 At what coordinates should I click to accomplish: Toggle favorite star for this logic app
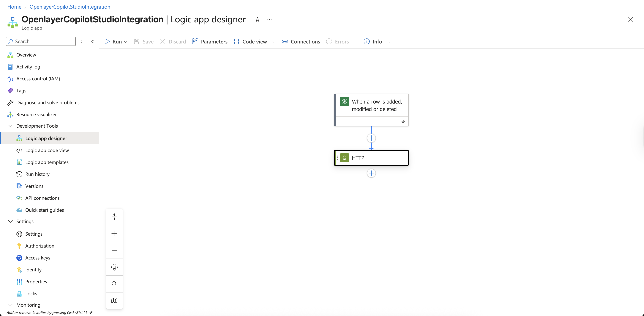click(257, 19)
